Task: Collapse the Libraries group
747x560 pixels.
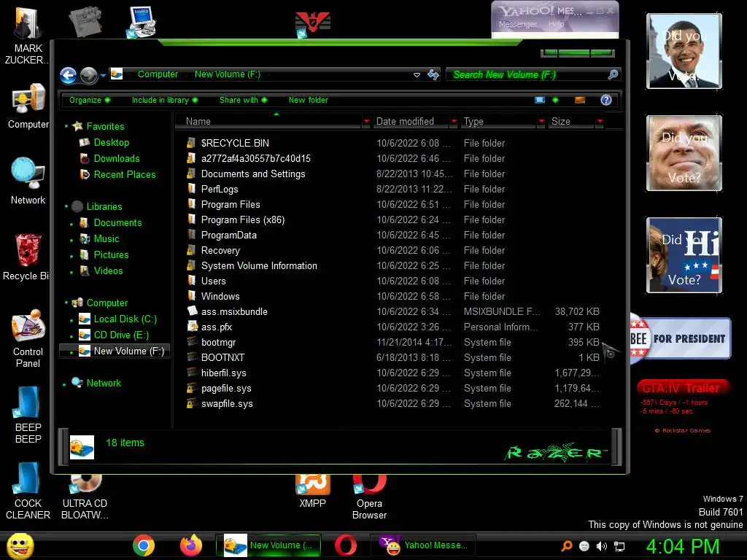Action: [x=66, y=206]
